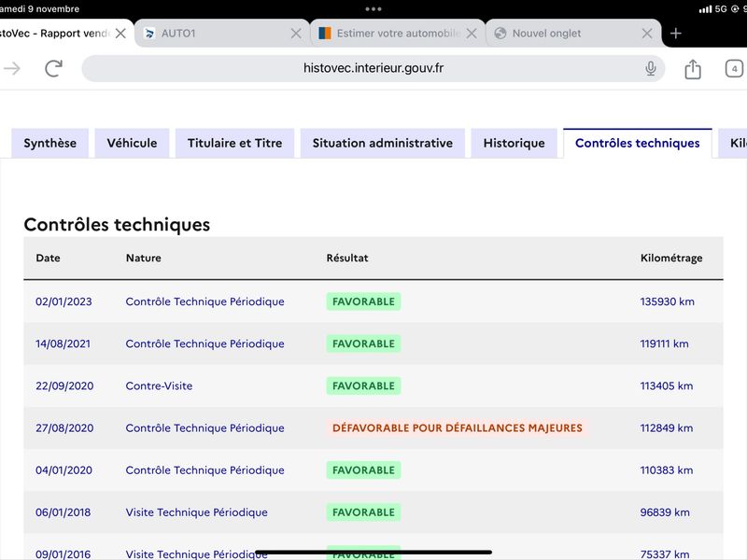The height and width of the screenshot is (560, 747).
Task: Close the AUTO1 tab
Action: [x=296, y=34]
